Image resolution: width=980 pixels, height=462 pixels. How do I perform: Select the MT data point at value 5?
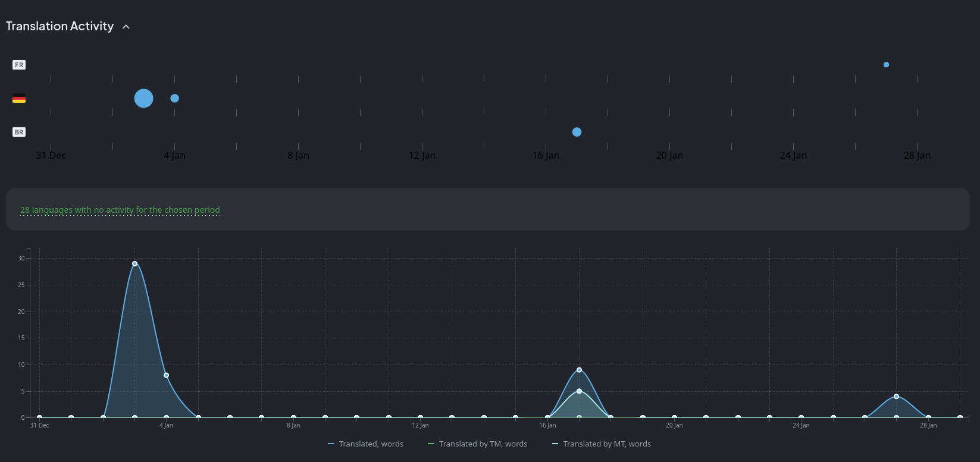(x=579, y=391)
